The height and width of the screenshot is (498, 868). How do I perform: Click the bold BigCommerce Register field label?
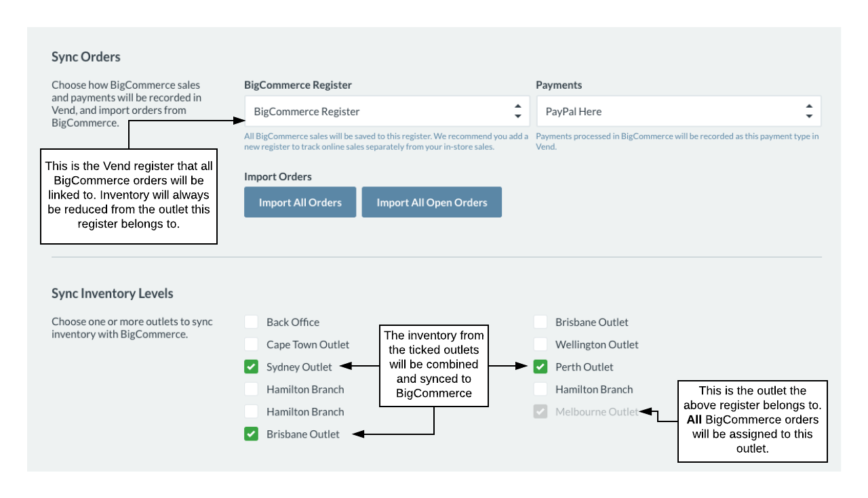tap(298, 85)
